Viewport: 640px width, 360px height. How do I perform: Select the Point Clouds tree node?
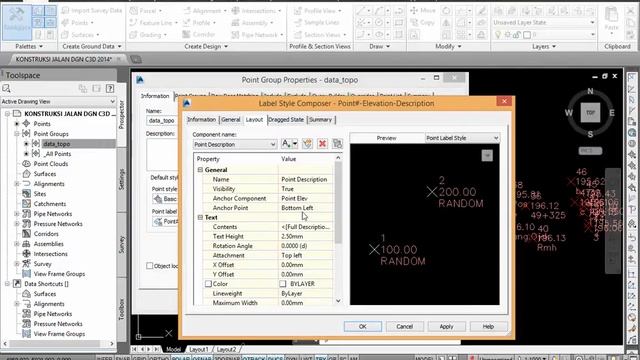[51, 164]
